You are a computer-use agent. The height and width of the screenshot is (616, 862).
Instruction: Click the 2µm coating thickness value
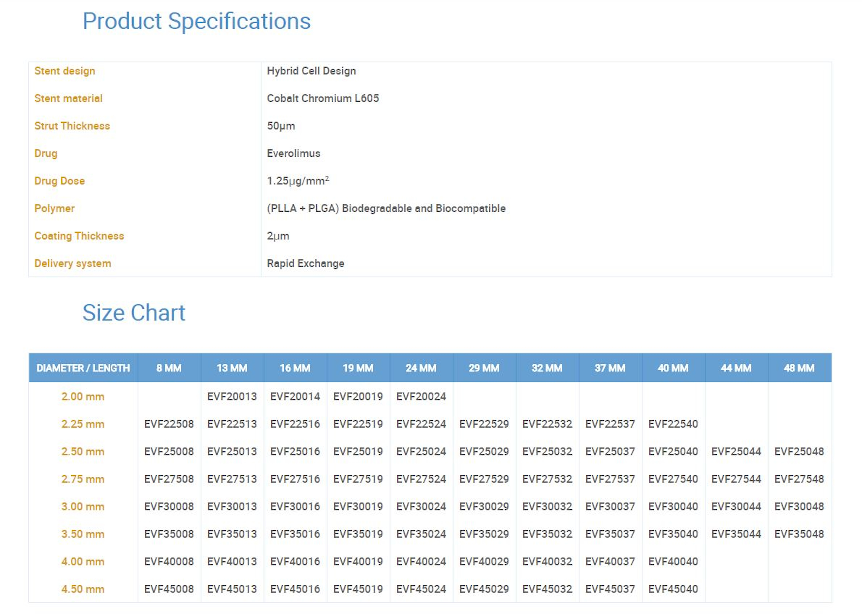click(278, 236)
